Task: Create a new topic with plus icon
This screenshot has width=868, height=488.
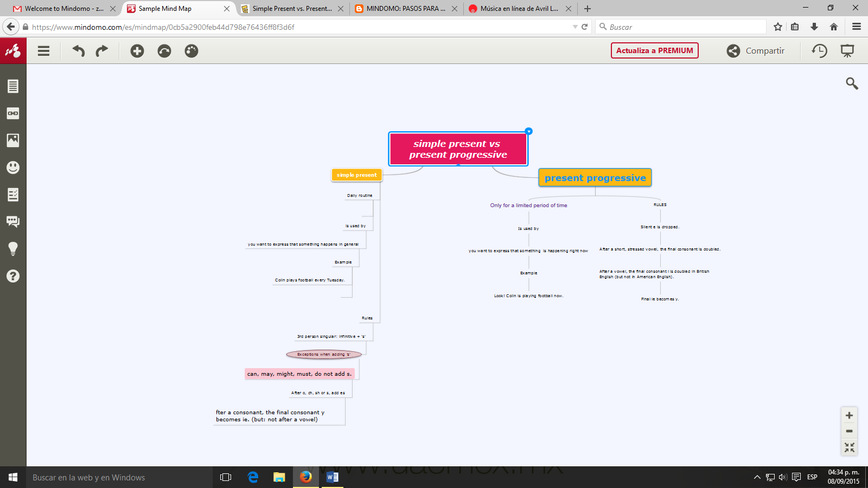Action: [137, 50]
